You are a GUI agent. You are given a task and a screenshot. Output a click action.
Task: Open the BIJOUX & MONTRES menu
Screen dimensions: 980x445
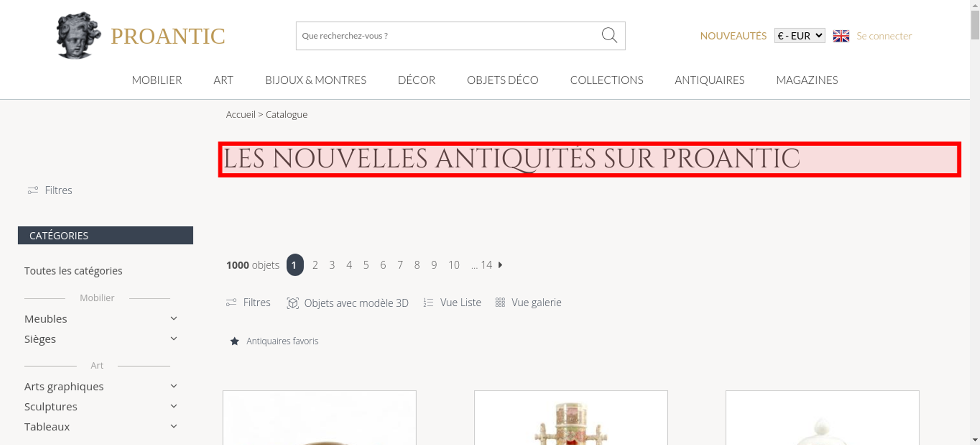316,80
